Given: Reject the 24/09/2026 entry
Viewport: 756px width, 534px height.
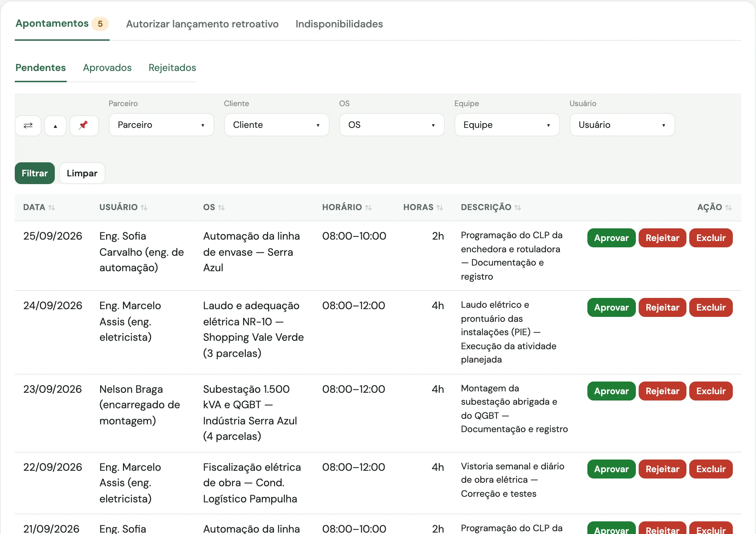Looking at the screenshot, I should point(662,307).
